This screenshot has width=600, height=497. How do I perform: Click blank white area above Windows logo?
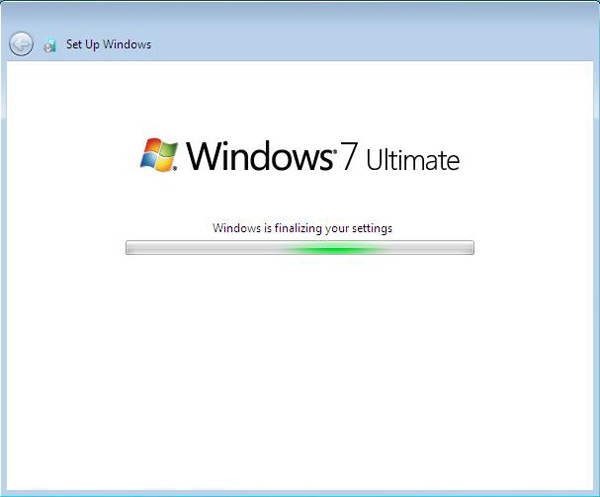coord(300,95)
